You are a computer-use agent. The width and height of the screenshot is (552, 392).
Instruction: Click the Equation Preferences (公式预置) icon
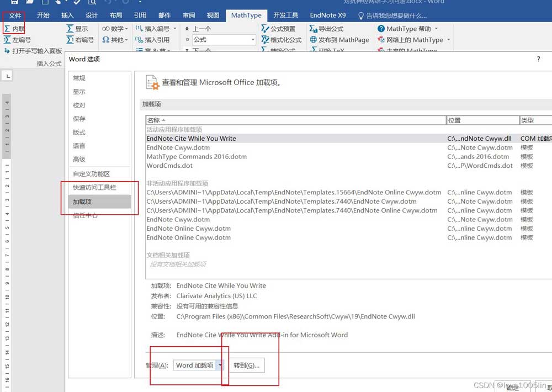pyautogui.click(x=264, y=29)
